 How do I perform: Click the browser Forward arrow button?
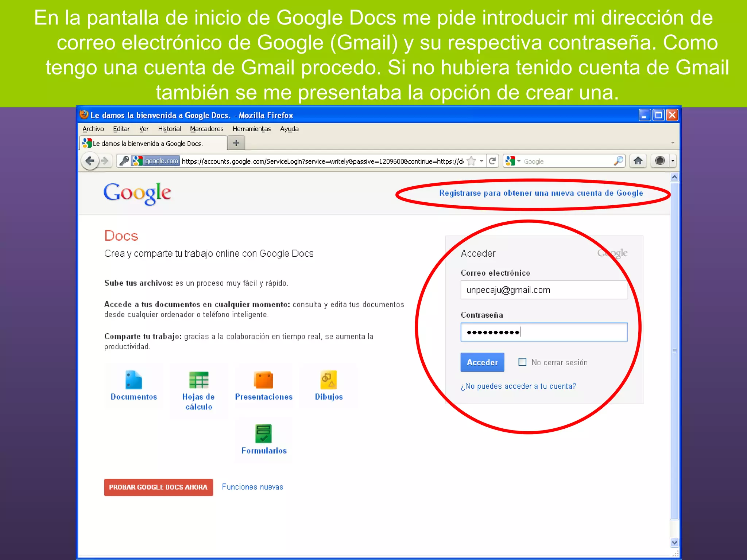click(x=105, y=161)
